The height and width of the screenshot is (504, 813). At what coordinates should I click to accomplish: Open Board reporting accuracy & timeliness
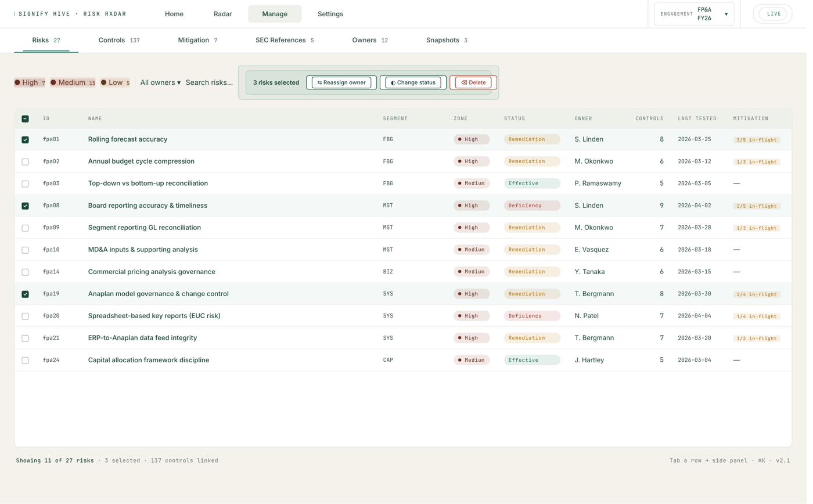pos(149,206)
